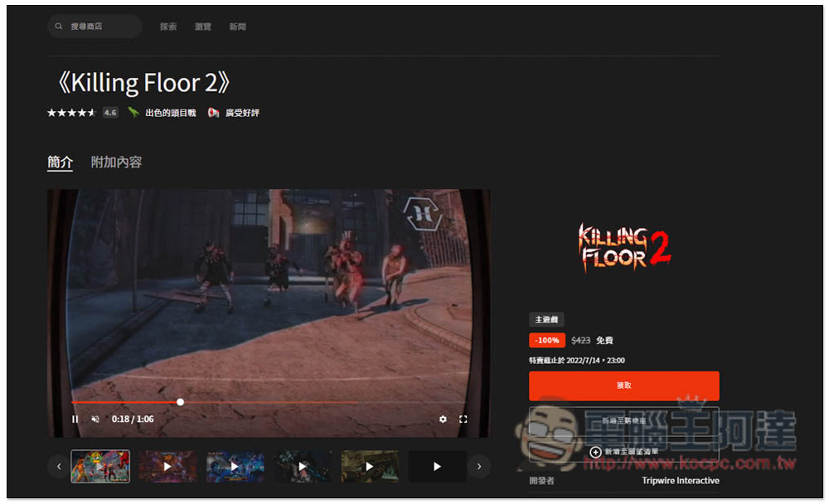Show next media with right arrow

479,467
